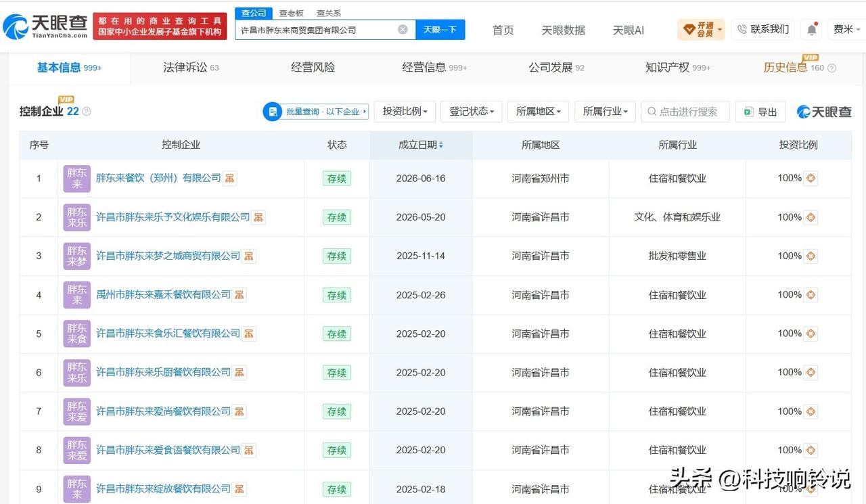Screen dimensions: 866x504
Task: Open the equity chart icon for 许昌市胖东来乐厨餐饮有限公司
Action: click(240, 373)
